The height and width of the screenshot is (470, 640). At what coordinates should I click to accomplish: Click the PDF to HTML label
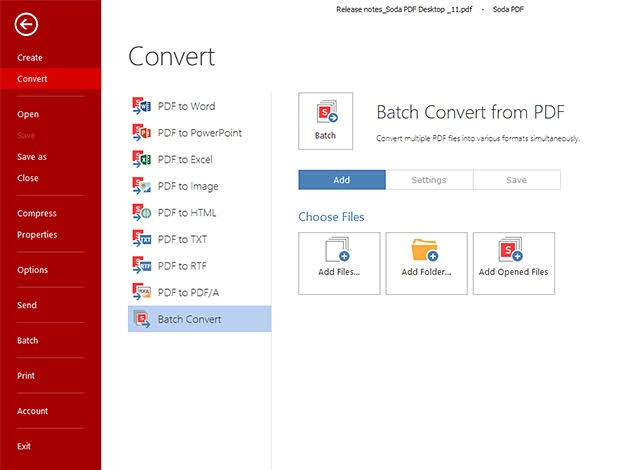[187, 213]
